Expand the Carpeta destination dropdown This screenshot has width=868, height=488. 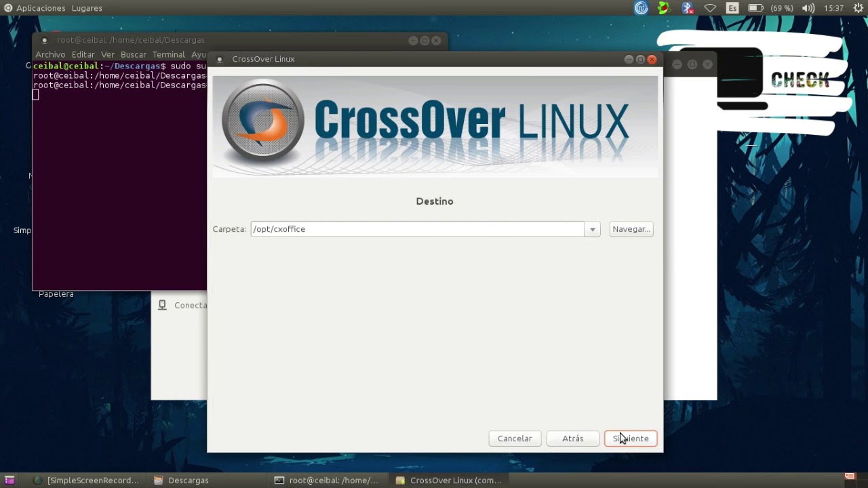click(x=593, y=229)
